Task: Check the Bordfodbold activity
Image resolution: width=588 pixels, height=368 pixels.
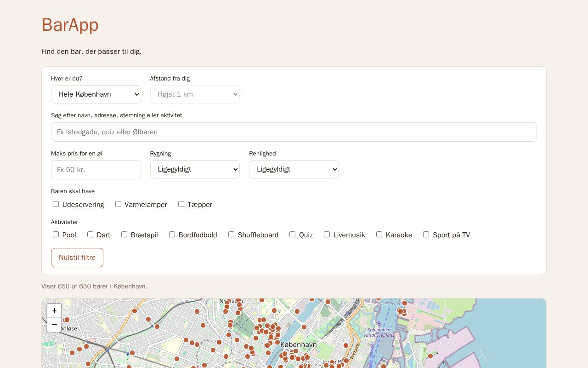Action: coord(172,235)
